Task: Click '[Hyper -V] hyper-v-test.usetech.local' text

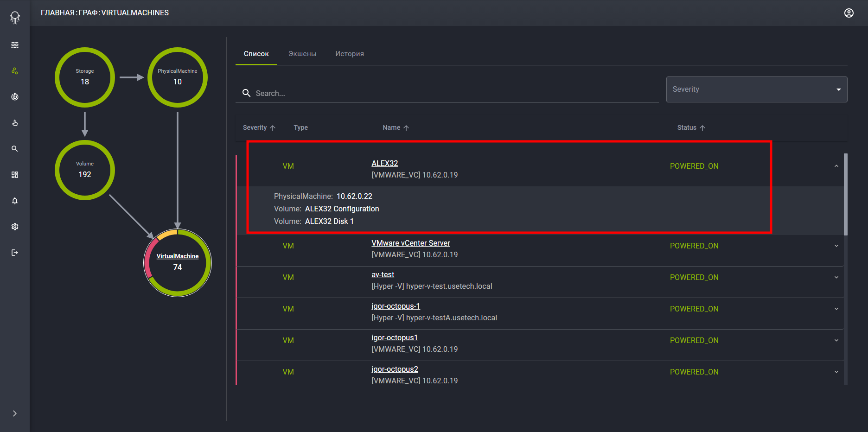Action: click(432, 286)
